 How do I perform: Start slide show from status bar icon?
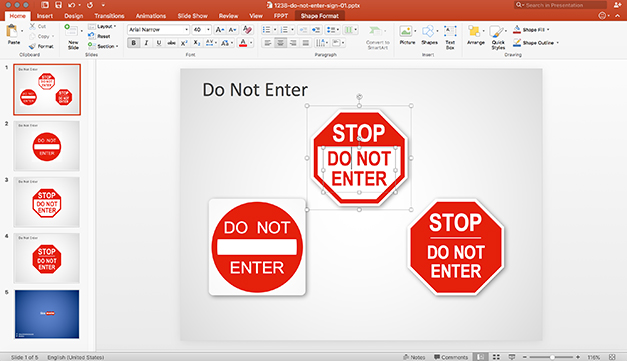(511, 357)
